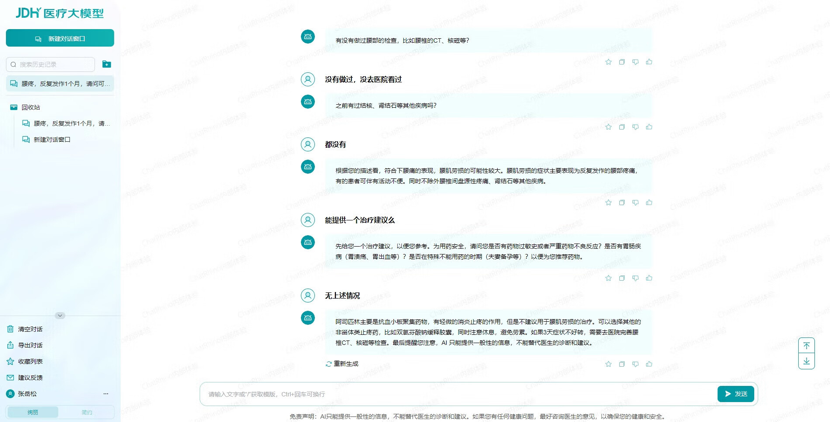830x422 pixels.
Task: Dislike the reply asking about 药物过敏史
Action: point(635,278)
